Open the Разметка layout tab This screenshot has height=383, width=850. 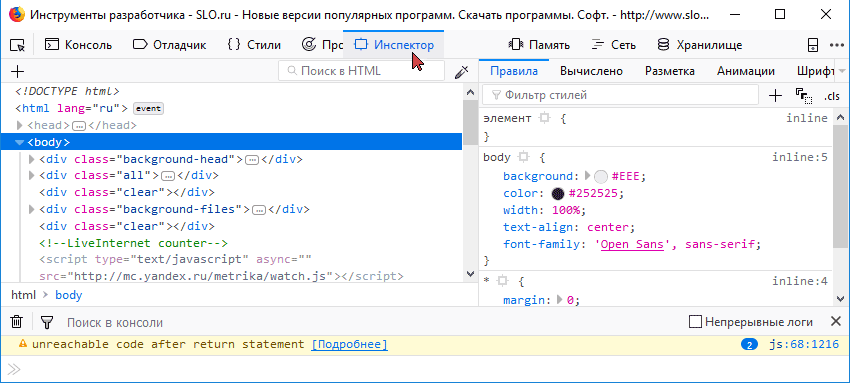669,71
